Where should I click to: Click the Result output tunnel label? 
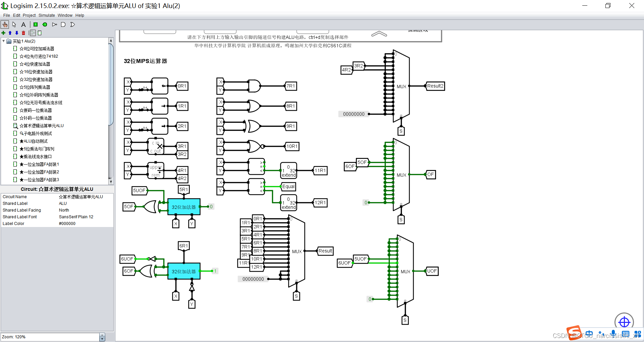325,251
